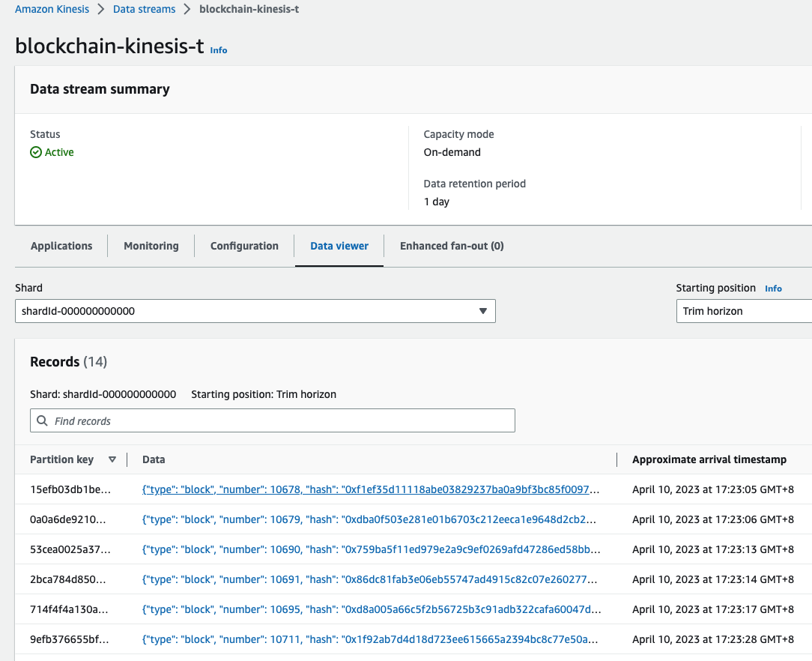Open record data for block number 10678

click(x=371, y=489)
